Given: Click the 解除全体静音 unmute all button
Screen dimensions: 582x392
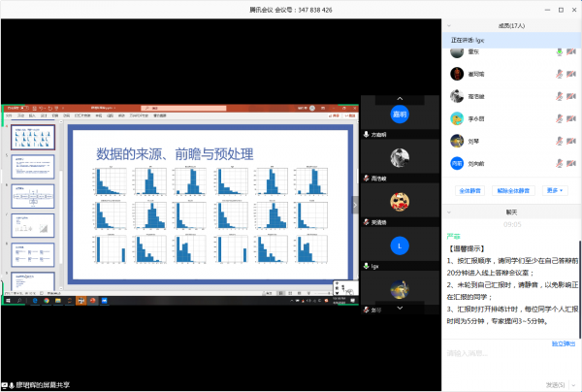Looking at the screenshot, I should pyautogui.click(x=513, y=191).
